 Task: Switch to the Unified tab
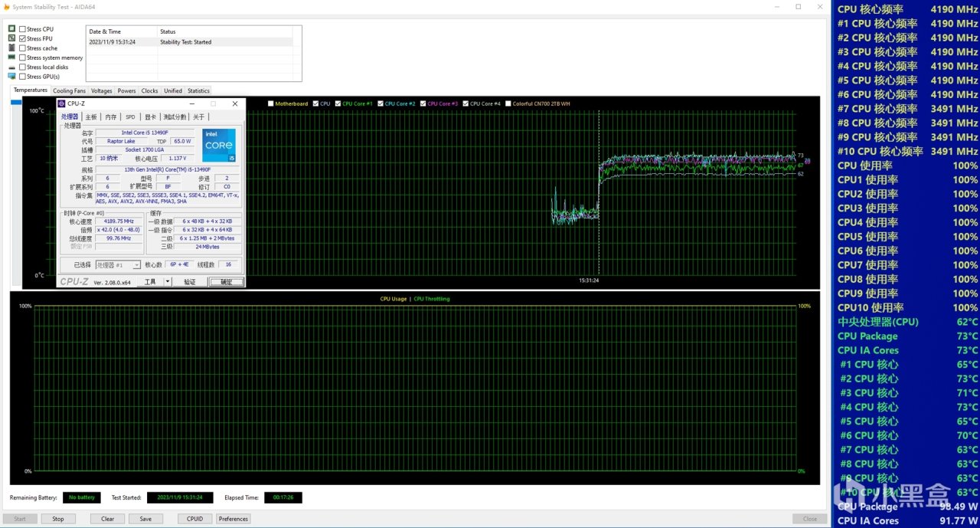coord(173,90)
